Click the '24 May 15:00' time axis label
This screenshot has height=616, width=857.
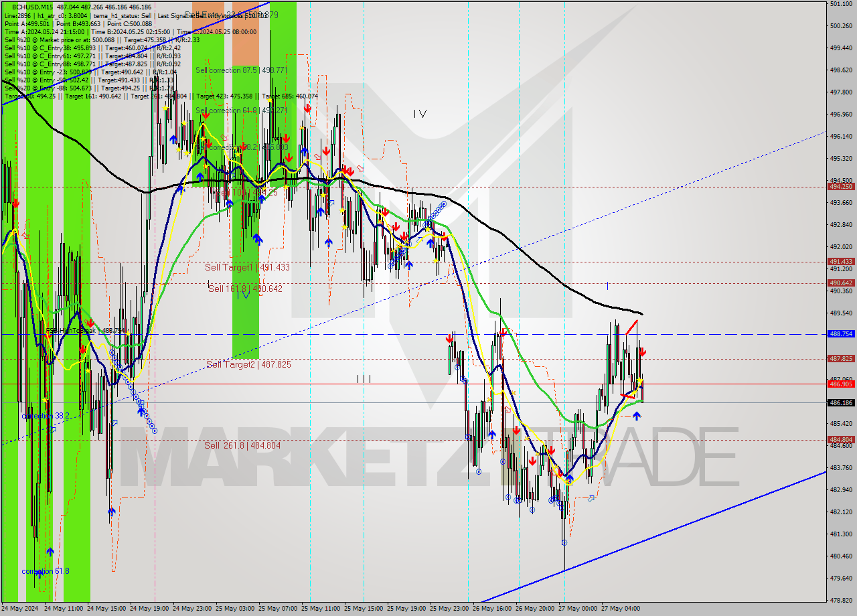click(107, 609)
